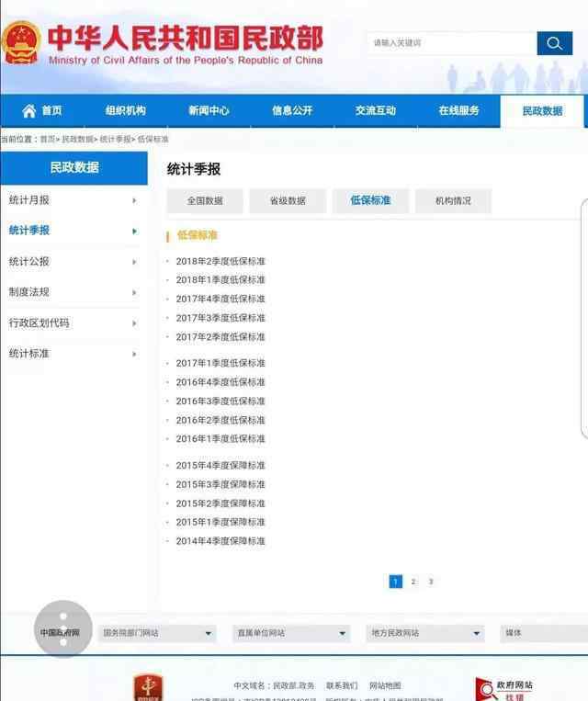
Task: Switch to the 省级数据 tab
Action: point(288,200)
